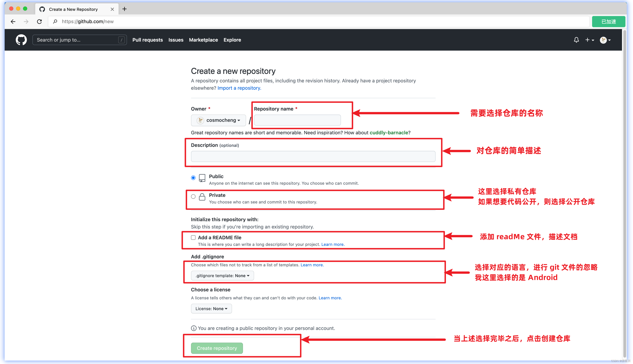Reload the page with refresh icon
The width and height of the screenshot is (633, 364).
[39, 21]
